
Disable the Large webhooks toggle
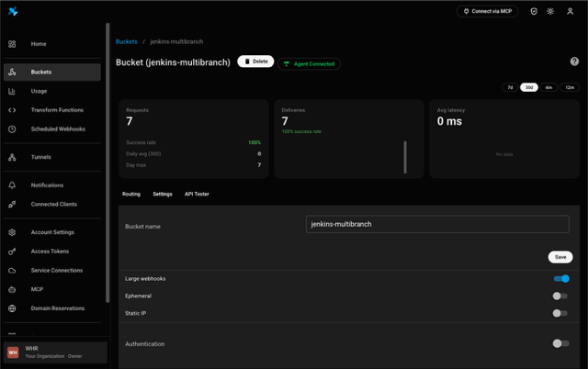pos(561,279)
